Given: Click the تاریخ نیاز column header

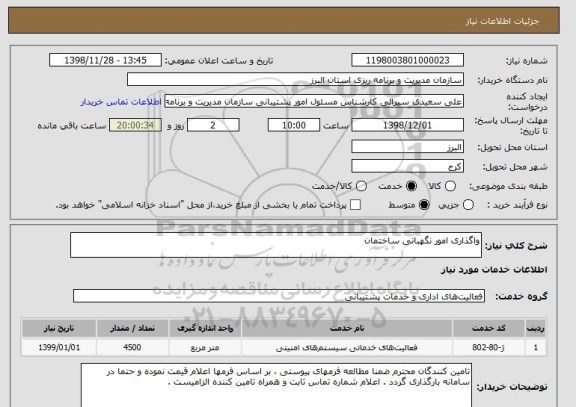Looking at the screenshot, I should tap(59, 328).
